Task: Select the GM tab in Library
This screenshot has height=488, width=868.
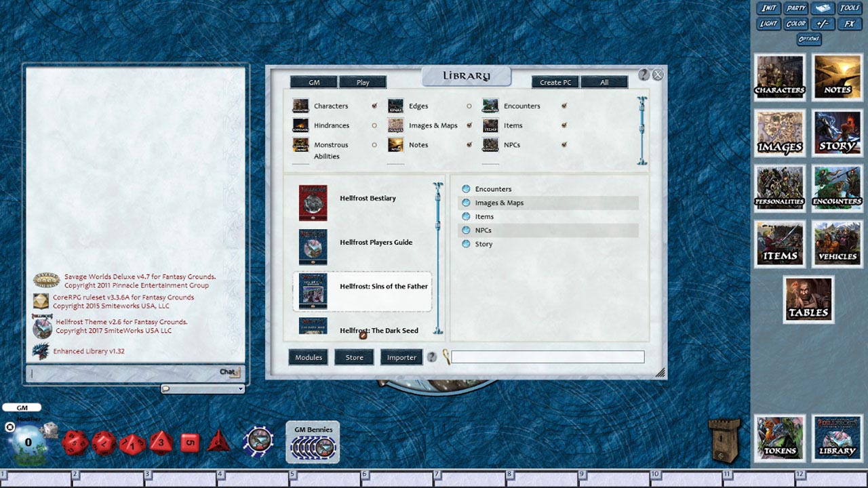Action: point(313,81)
